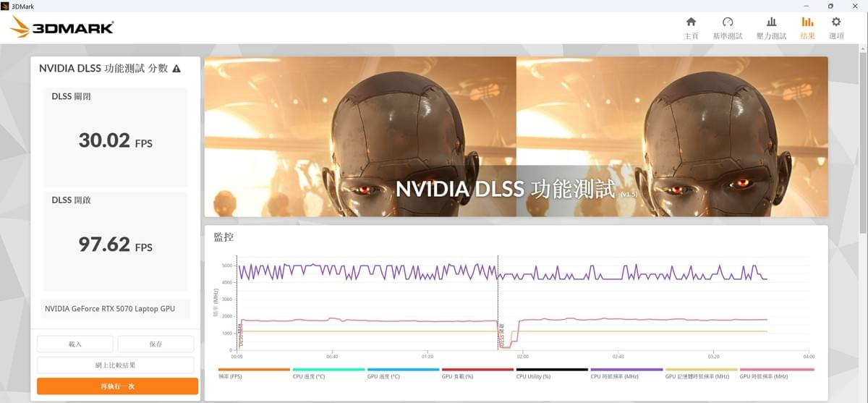
Task: Click NVIDIA GeForce RTX 5070 Laptop GPU label
Action: [x=110, y=308]
